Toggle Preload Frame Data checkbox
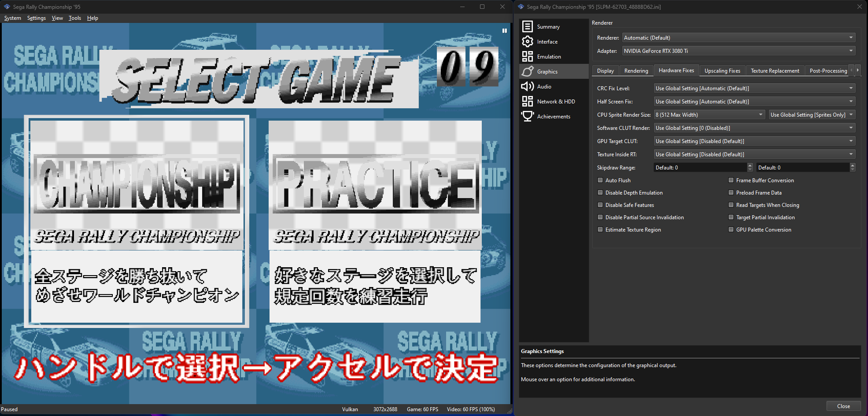Viewport: 868px width, 416px height. [731, 192]
